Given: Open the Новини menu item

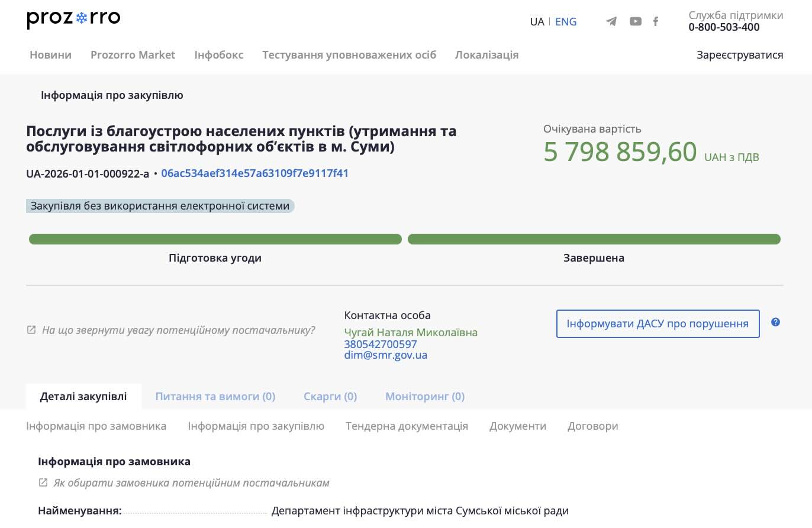Looking at the screenshot, I should pos(50,55).
